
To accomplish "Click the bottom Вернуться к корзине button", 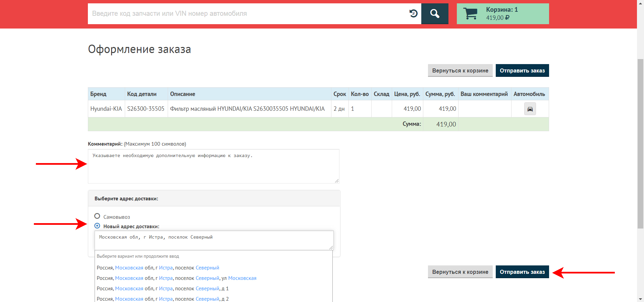I will click(460, 272).
